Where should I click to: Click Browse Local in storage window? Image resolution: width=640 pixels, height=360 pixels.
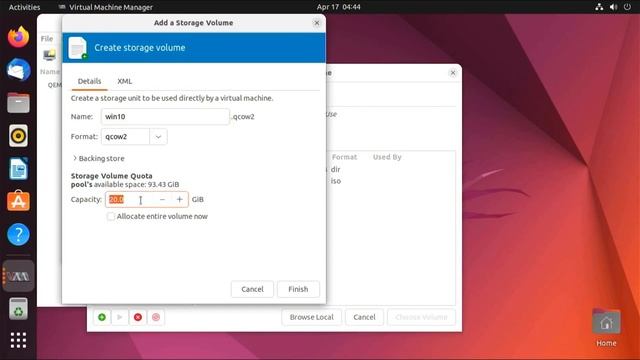pyautogui.click(x=311, y=317)
